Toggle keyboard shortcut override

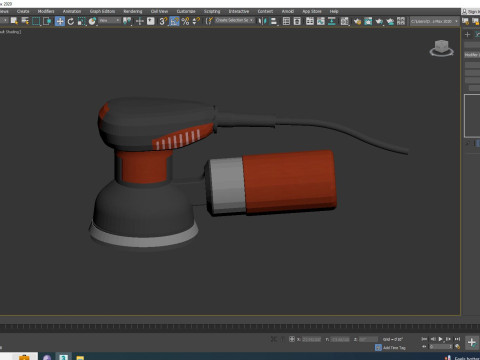point(151,21)
